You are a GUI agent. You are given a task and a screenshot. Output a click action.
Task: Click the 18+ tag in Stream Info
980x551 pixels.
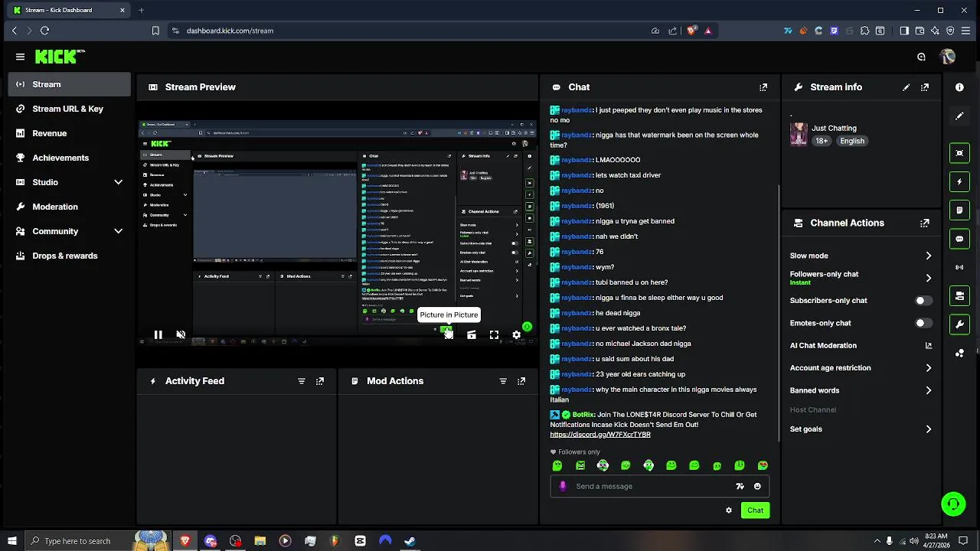822,141
